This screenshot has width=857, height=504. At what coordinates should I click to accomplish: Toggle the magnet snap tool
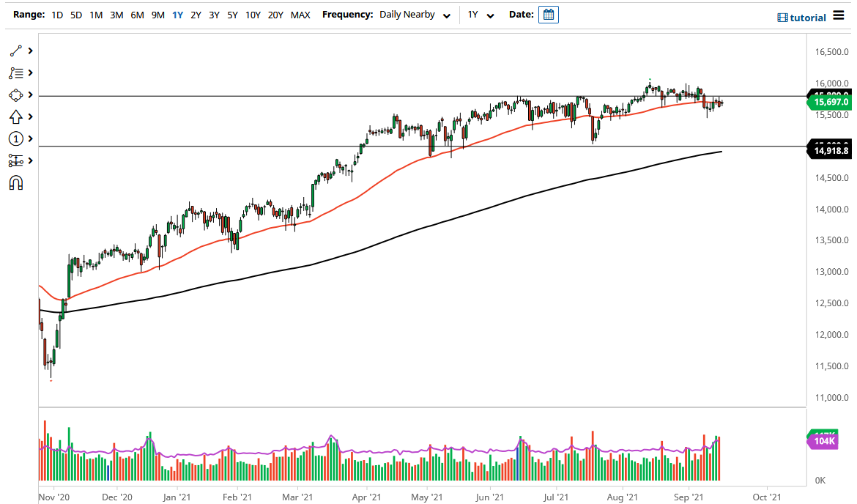16,182
